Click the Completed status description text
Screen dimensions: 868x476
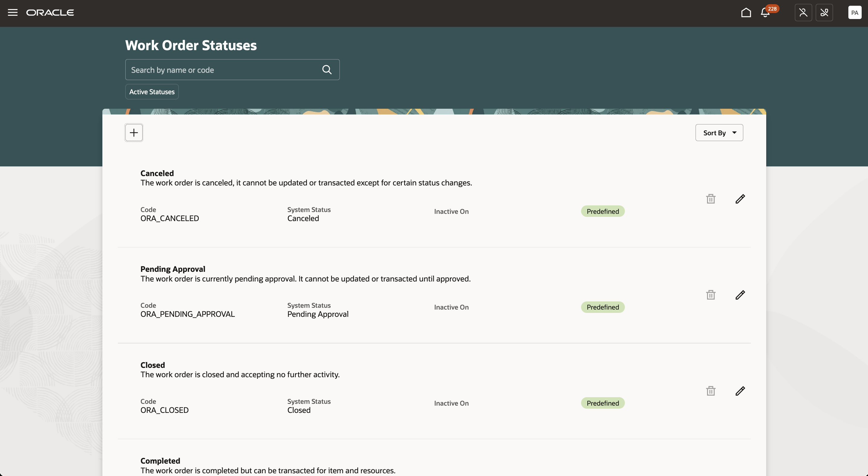coord(268,470)
